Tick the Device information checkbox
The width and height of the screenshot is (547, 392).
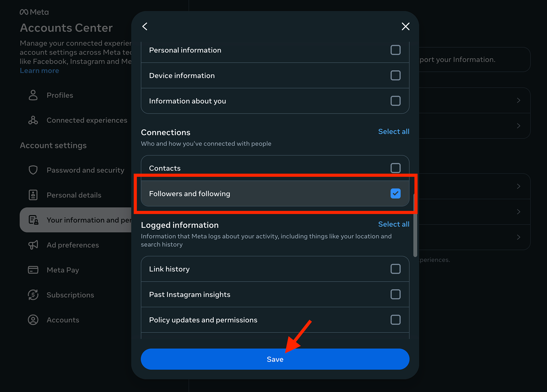coord(395,76)
